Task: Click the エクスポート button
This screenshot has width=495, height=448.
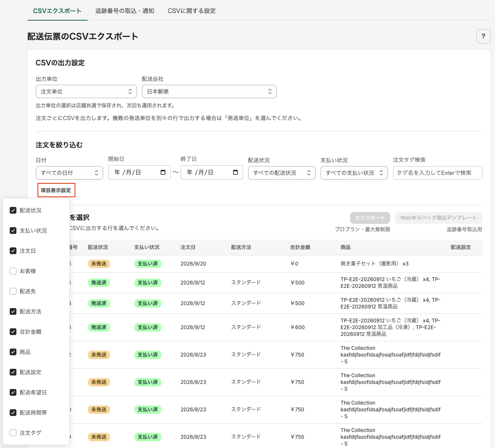Action: [370, 218]
